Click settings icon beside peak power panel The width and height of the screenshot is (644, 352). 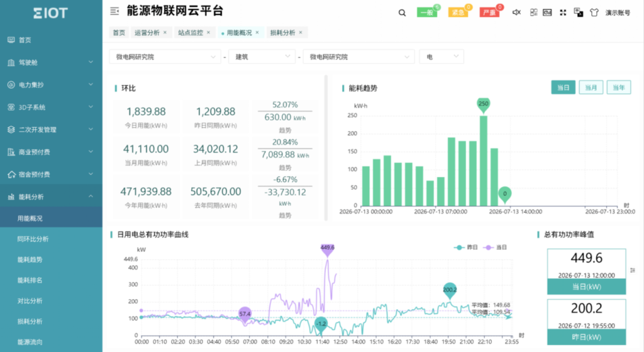(633, 270)
